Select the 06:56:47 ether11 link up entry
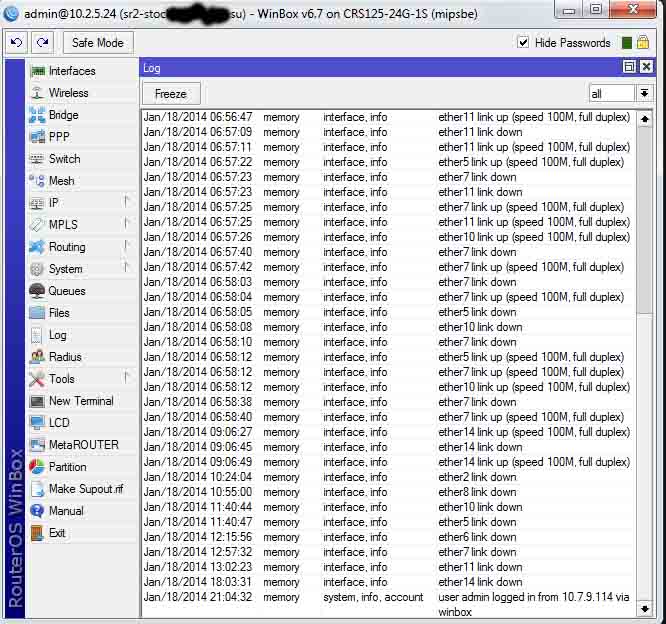The width and height of the screenshot is (666, 624). point(387,117)
